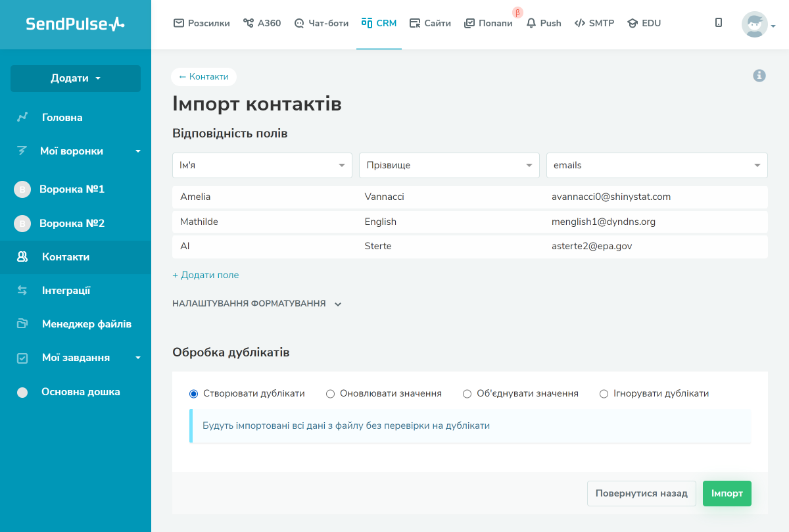Click the info icon near page title
The width and height of the screenshot is (789, 532).
759,76
